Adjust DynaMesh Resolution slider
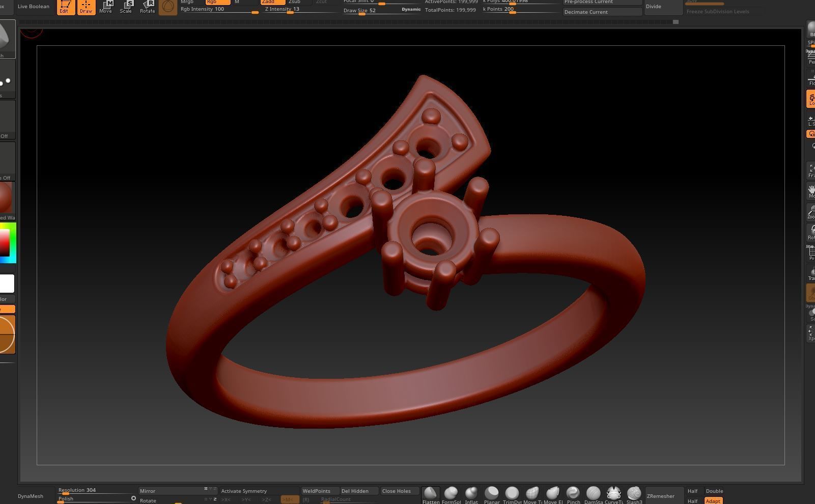The image size is (815, 504). (x=96, y=491)
